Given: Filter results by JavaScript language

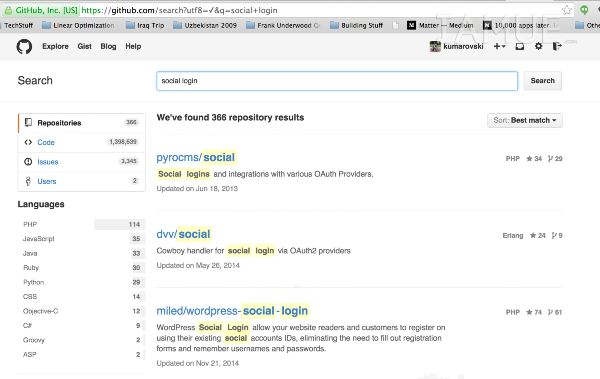Looking at the screenshot, I should (82, 239).
